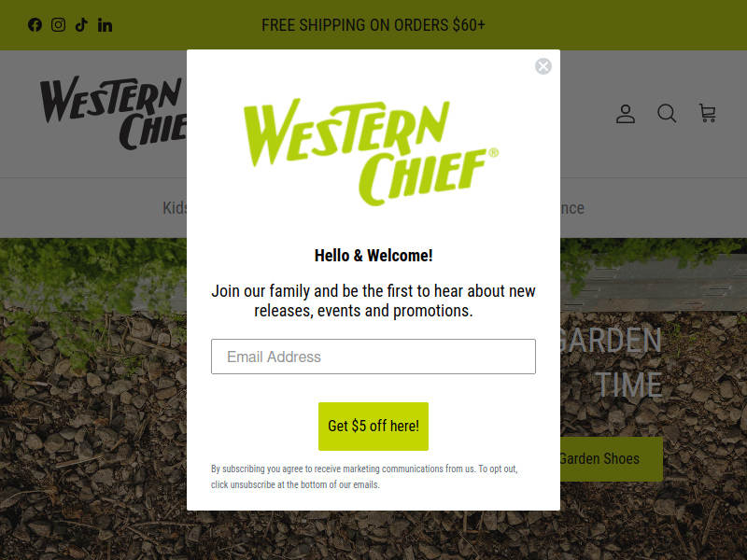Viewport: 747px width, 560px height.
Task: Click the green Western Chief popup logo
Action: coord(371,152)
